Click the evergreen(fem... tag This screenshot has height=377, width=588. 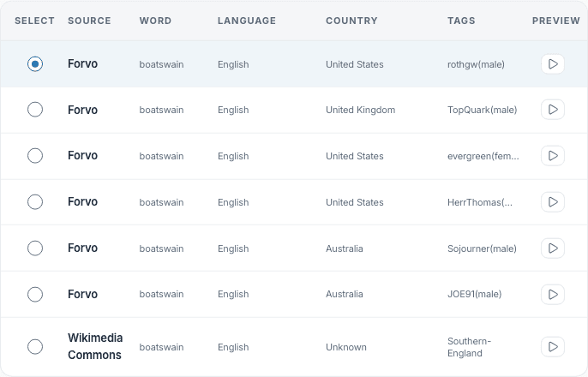coord(483,156)
